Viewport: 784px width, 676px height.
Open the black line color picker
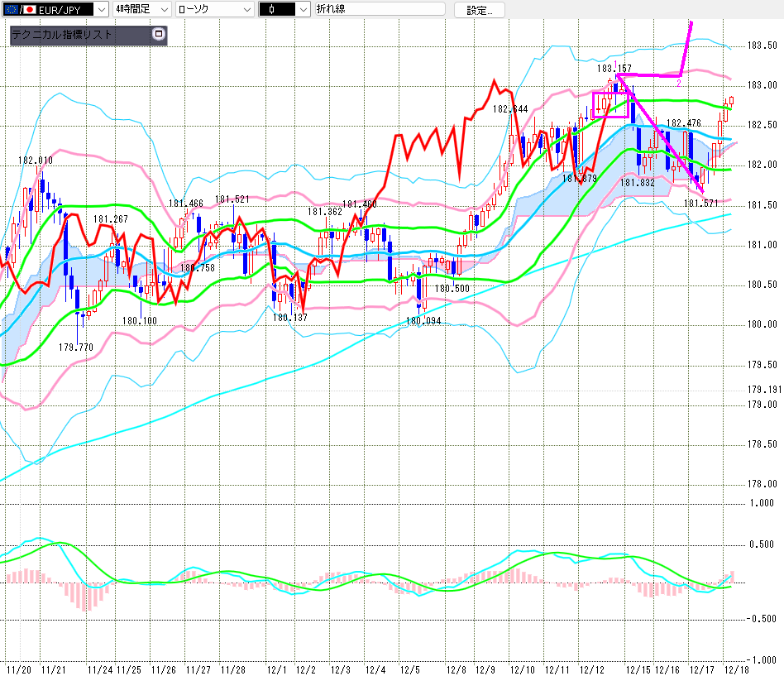point(302,10)
